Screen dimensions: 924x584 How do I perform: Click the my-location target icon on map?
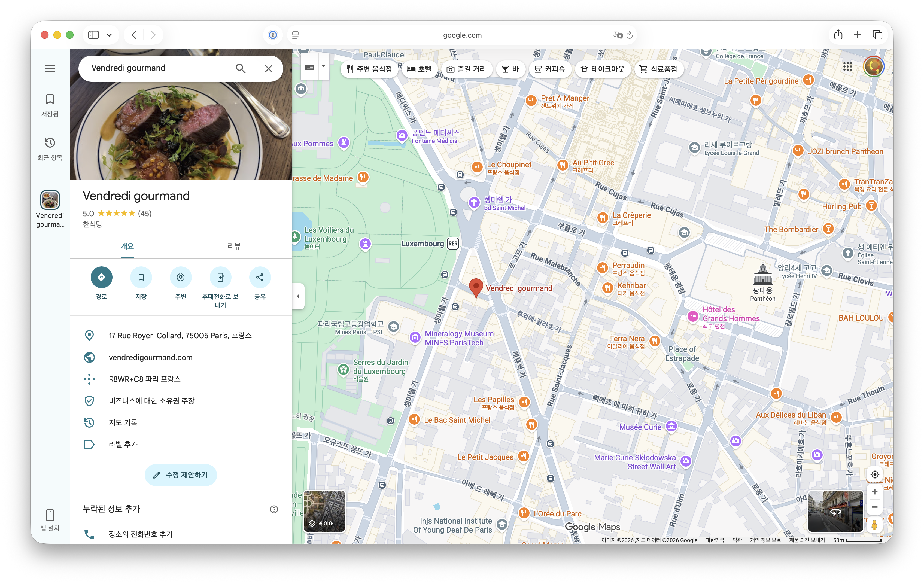click(874, 475)
